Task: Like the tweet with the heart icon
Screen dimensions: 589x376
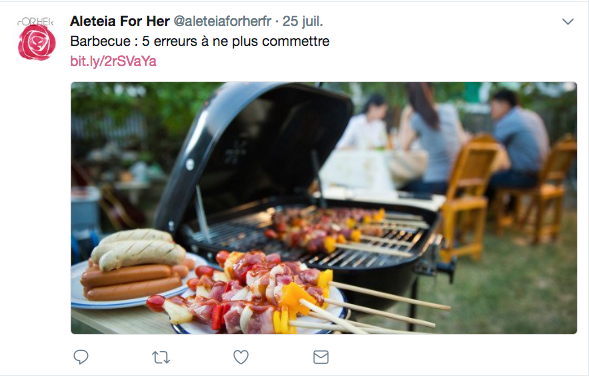Action: click(x=241, y=357)
